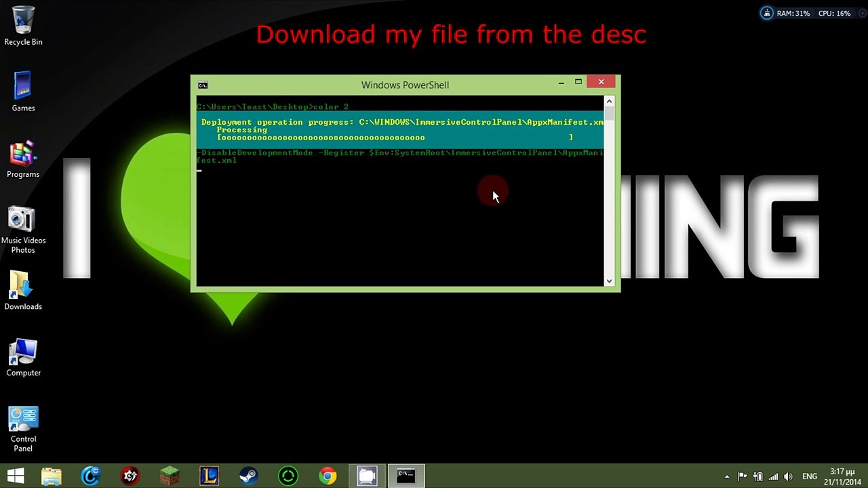
Task: Open the network signal tray icon
Action: [773, 476]
